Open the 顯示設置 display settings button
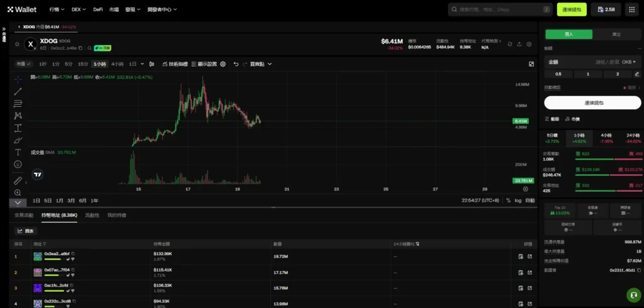Screen dimensions: 644x308 pyautogui.click(x=204, y=64)
